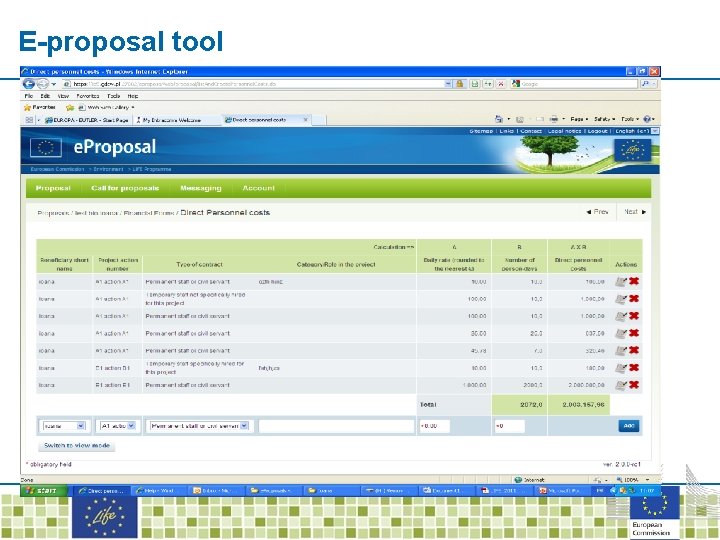Open the Messaging tab
The width and height of the screenshot is (720, 540).
click(201, 188)
